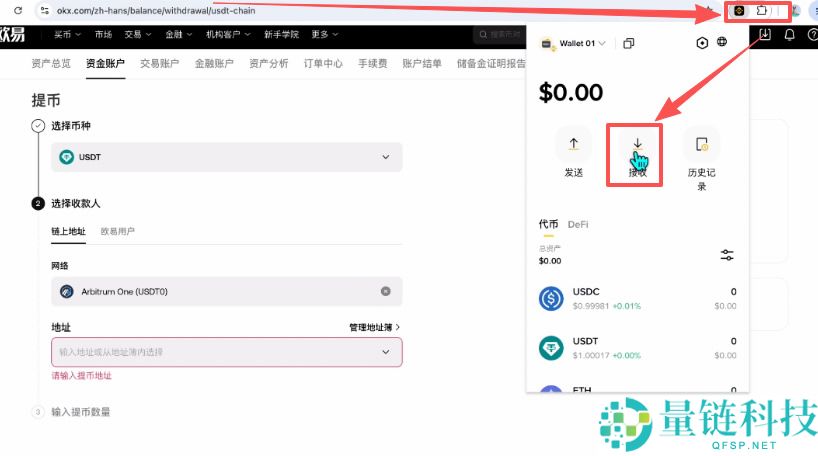
Task: Open the 手续费 tab
Action: (372, 64)
